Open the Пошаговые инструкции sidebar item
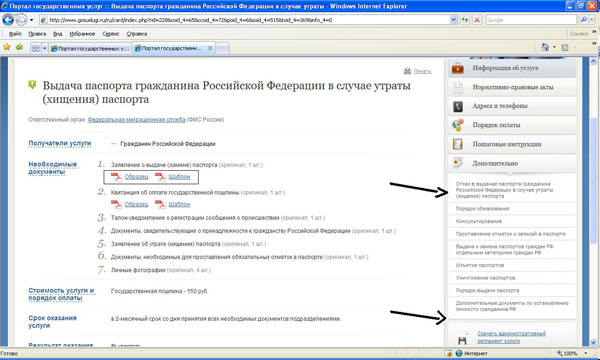The image size is (600, 360). point(512,144)
